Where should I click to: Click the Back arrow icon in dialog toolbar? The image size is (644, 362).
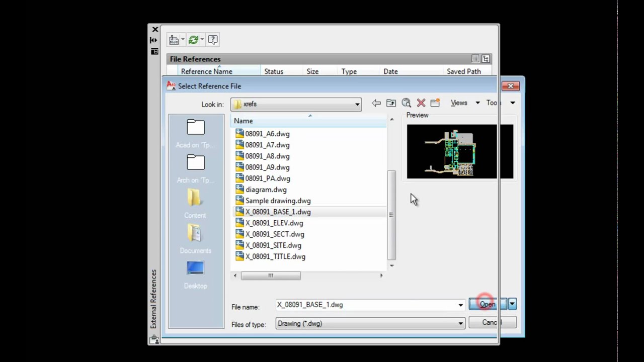(x=376, y=103)
